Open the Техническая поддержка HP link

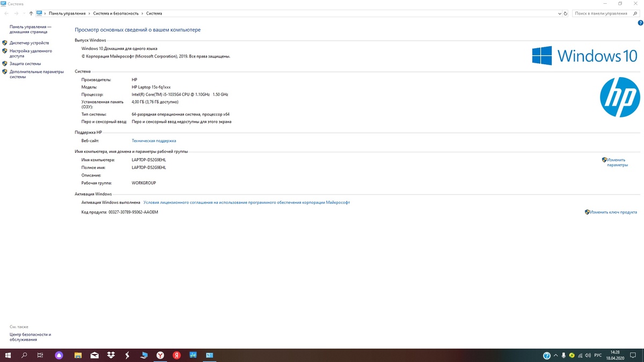153,141
